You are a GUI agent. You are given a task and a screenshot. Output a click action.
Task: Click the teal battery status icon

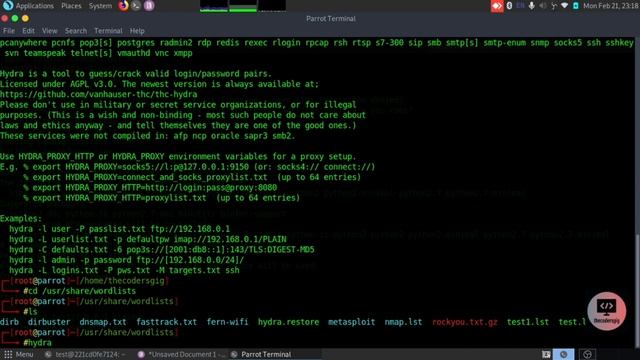point(576,6)
